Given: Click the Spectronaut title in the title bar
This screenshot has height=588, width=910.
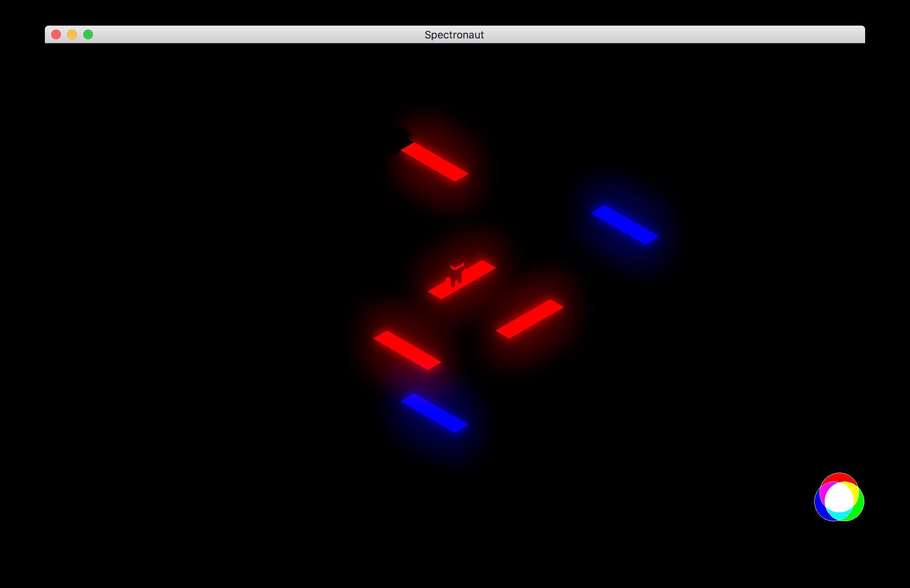Looking at the screenshot, I should point(454,34).
